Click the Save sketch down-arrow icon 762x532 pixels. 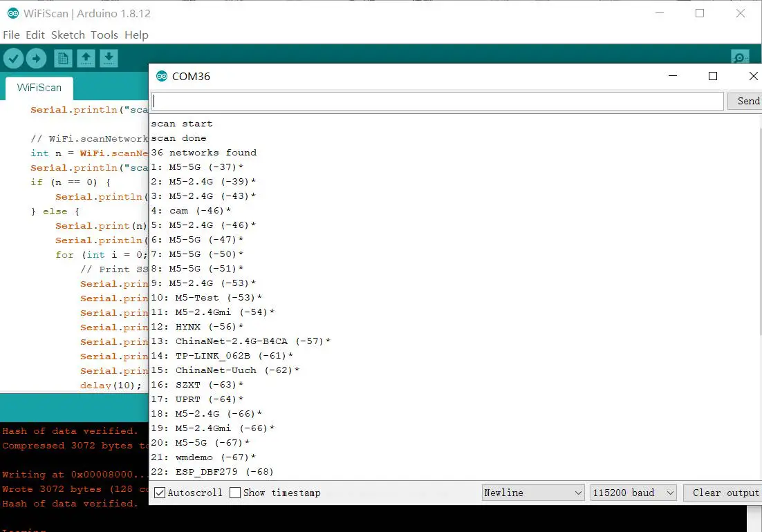click(109, 59)
